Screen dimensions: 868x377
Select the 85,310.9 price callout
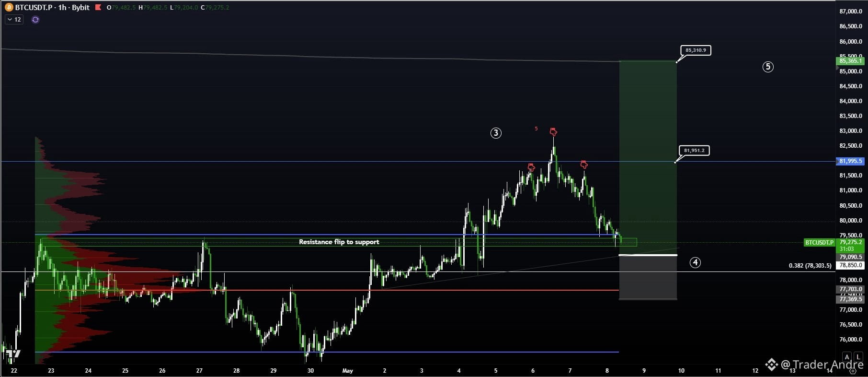[x=696, y=50]
